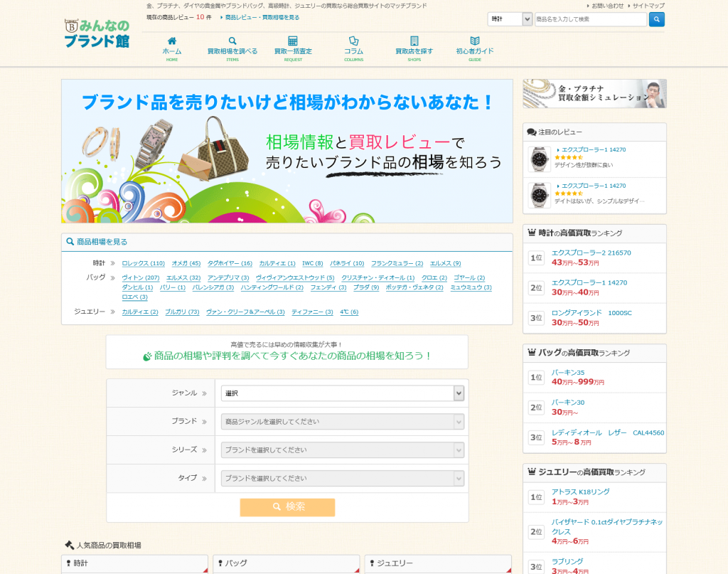Click the サイトマップ link at top
This screenshot has height=574, width=728.
pyautogui.click(x=648, y=6)
